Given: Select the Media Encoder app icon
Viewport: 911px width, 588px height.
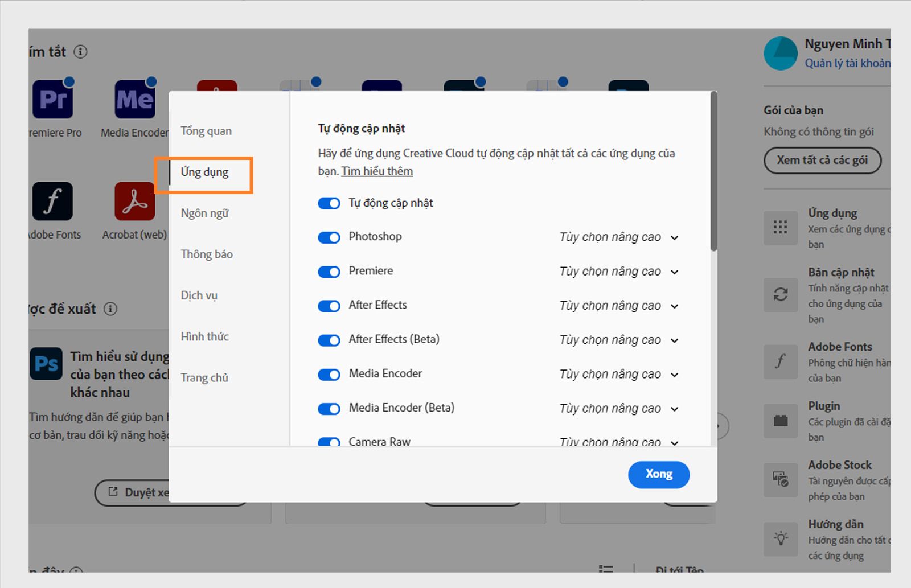Looking at the screenshot, I should pyautogui.click(x=134, y=98).
